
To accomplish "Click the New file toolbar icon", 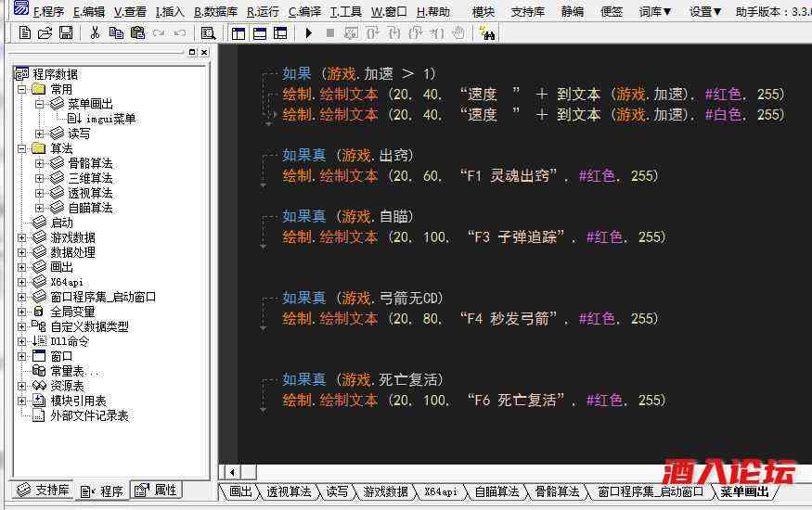I will point(24,32).
